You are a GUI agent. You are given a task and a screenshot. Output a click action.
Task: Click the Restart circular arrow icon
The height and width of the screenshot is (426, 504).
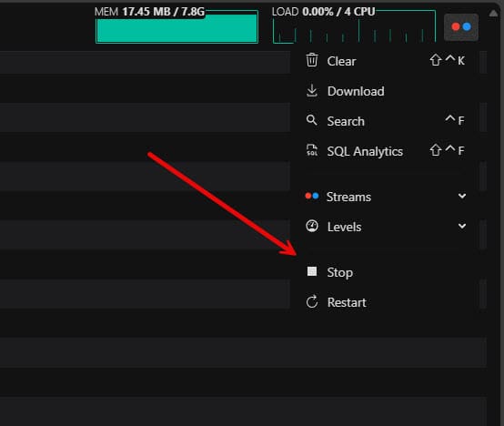tap(312, 302)
